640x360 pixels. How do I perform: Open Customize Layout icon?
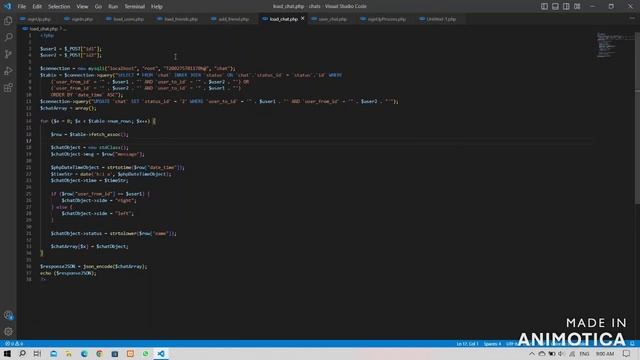click(577, 6)
